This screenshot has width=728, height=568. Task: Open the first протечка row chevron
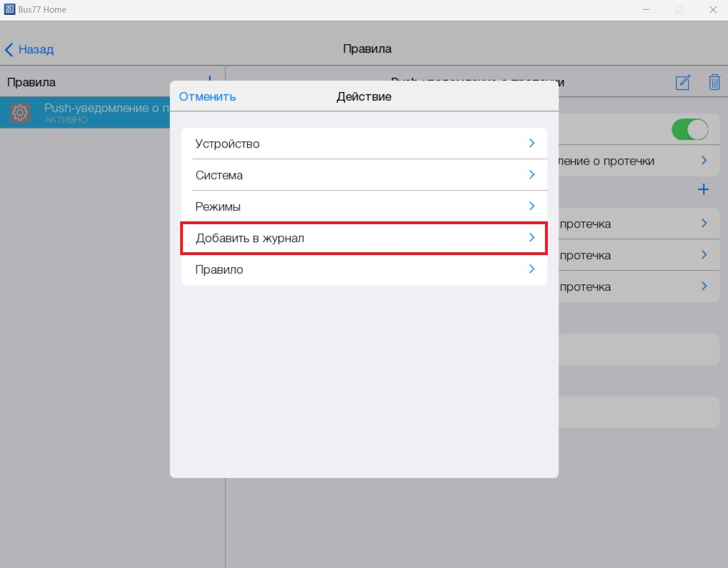coord(704,224)
